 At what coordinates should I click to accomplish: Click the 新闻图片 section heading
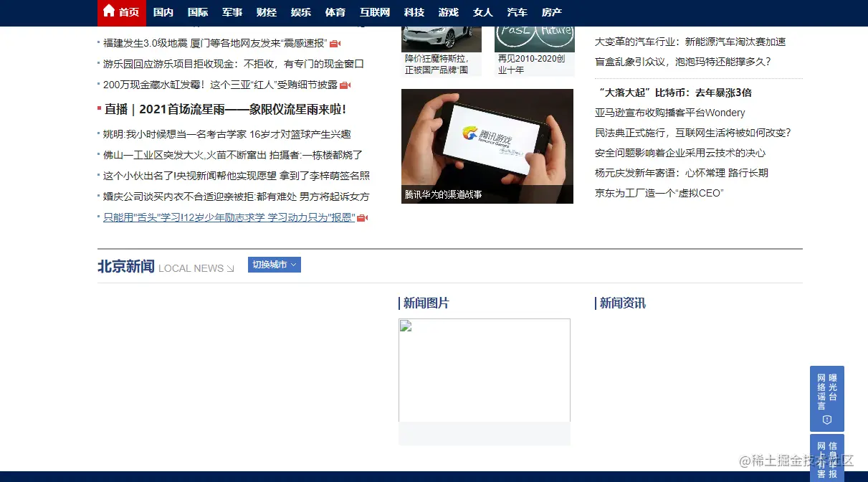pos(426,303)
